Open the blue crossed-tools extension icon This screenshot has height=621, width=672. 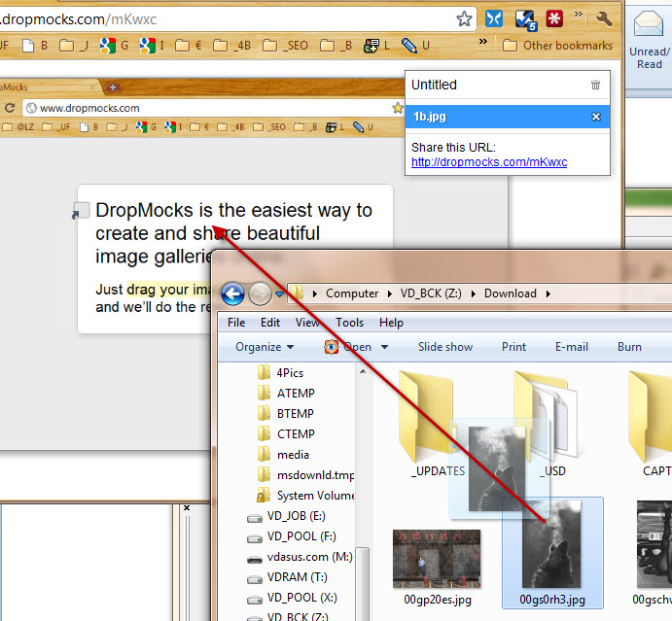click(494, 18)
